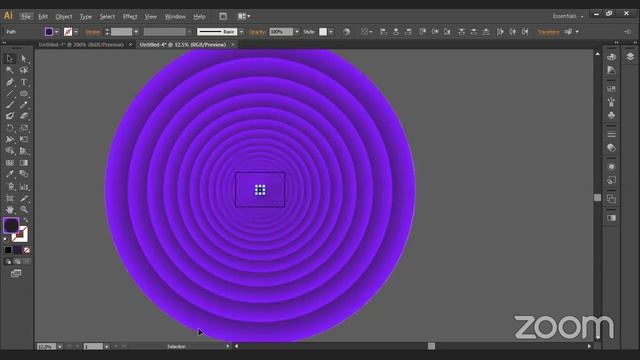
Task: Open the Object menu
Action: coord(64,17)
